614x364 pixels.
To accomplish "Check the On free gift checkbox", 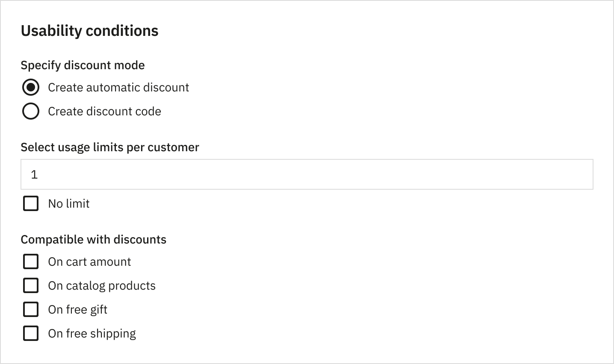I will [30, 309].
